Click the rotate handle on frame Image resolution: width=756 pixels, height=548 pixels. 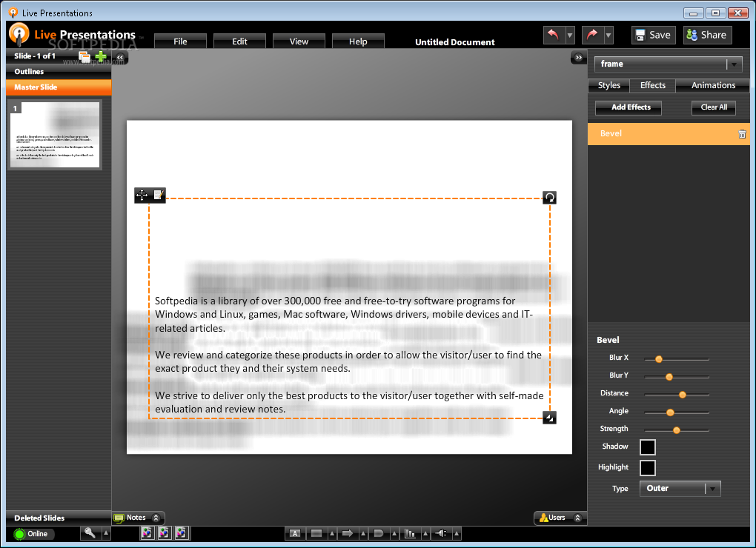click(x=550, y=198)
